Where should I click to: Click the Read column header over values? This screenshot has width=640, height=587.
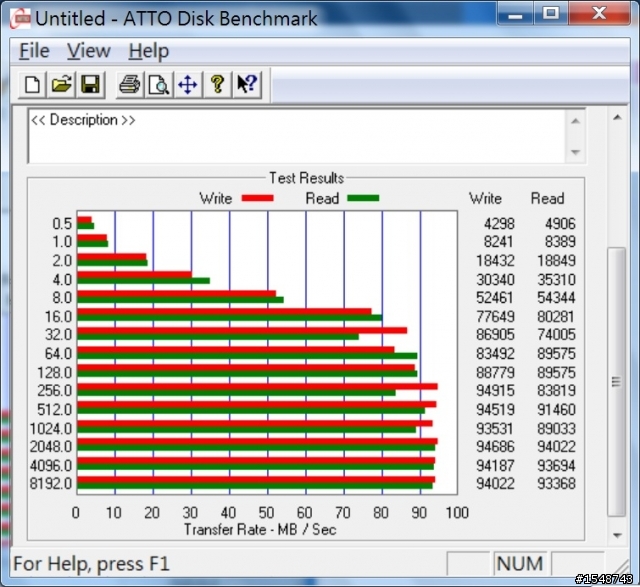547,198
